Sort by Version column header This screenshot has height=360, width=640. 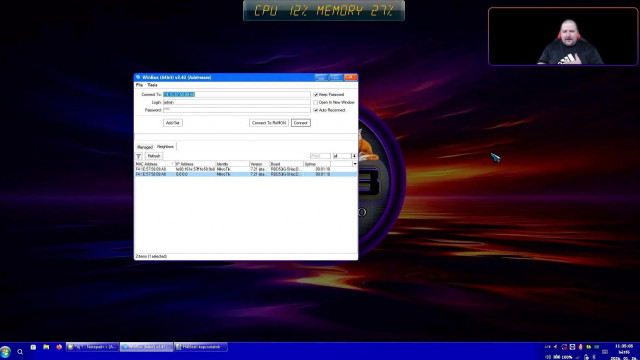(260, 164)
